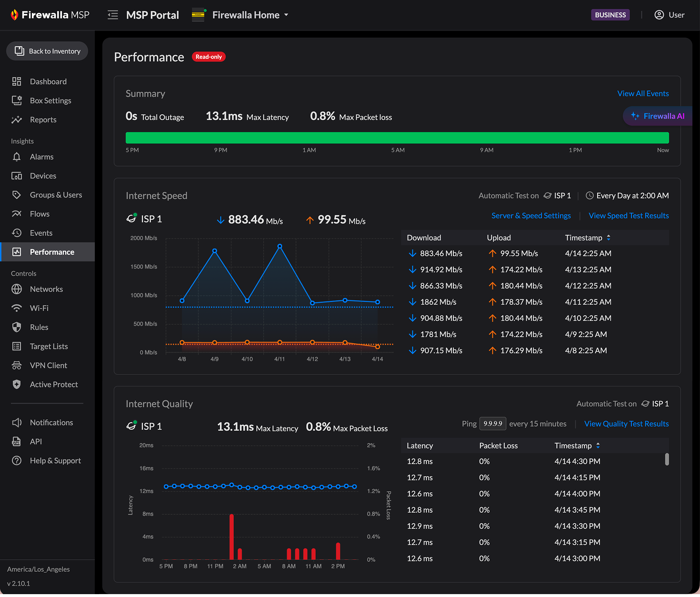Open Rules via the shield icon

tap(17, 327)
